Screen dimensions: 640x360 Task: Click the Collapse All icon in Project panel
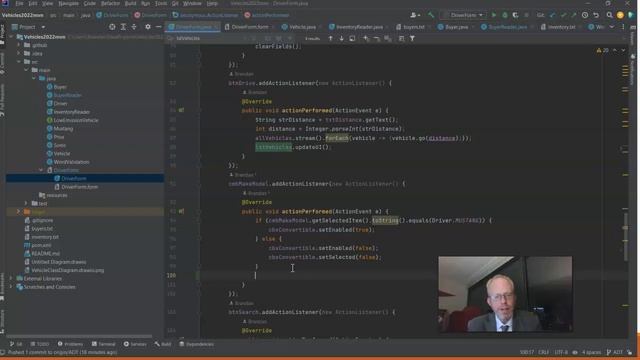[134, 27]
